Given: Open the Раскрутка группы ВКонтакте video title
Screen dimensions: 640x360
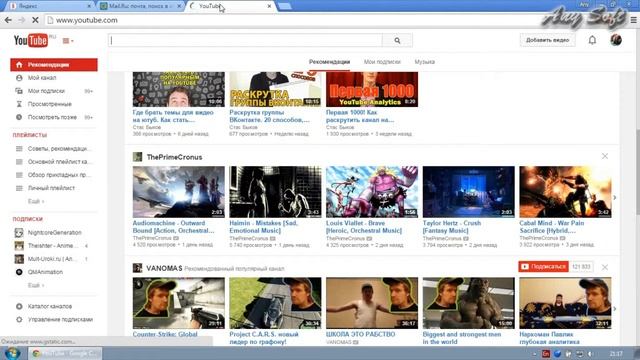Looking at the screenshot, I should click(x=269, y=116).
